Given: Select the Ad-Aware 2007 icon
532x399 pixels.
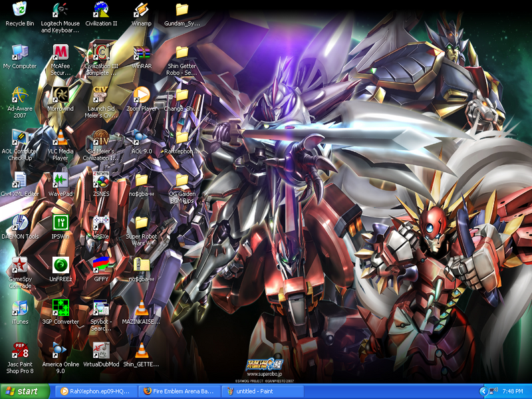Looking at the screenshot, I should point(20,95).
